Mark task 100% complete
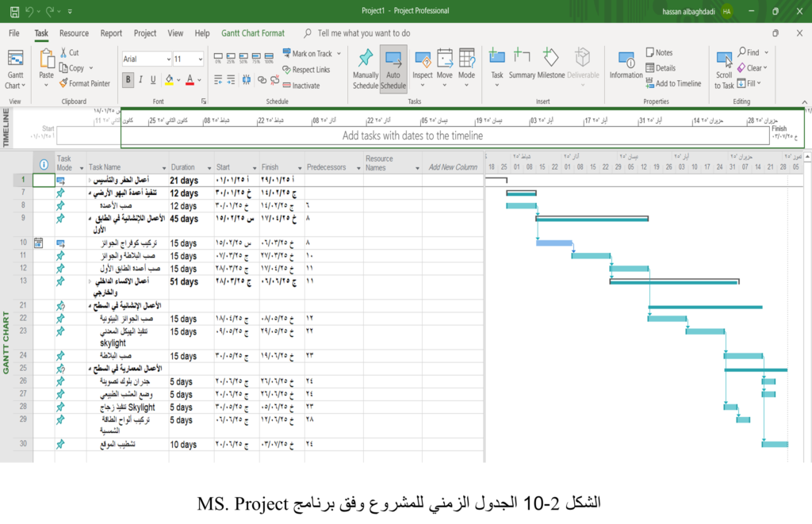The height and width of the screenshot is (524, 812). 269,59
